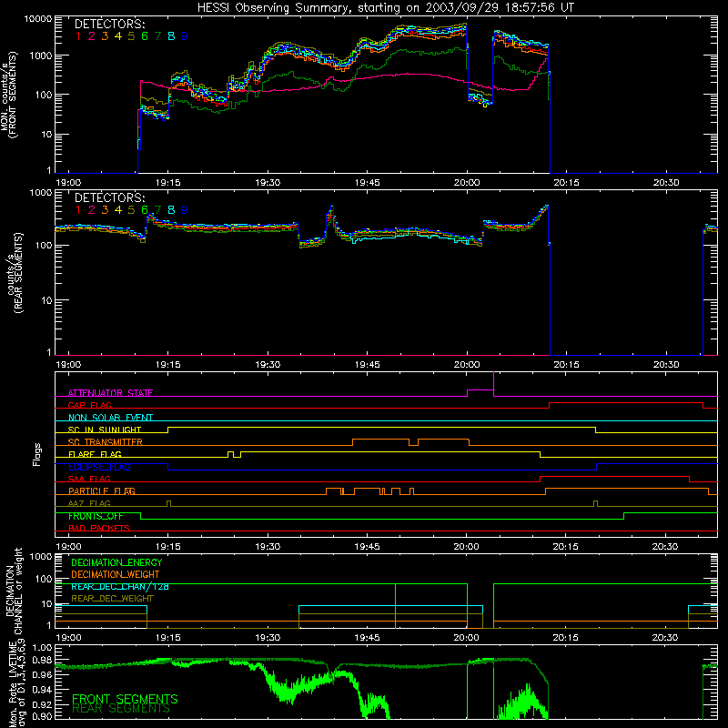The image size is (728, 728).
Task: Click the FLARE_FLAG label
Action: (x=95, y=454)
